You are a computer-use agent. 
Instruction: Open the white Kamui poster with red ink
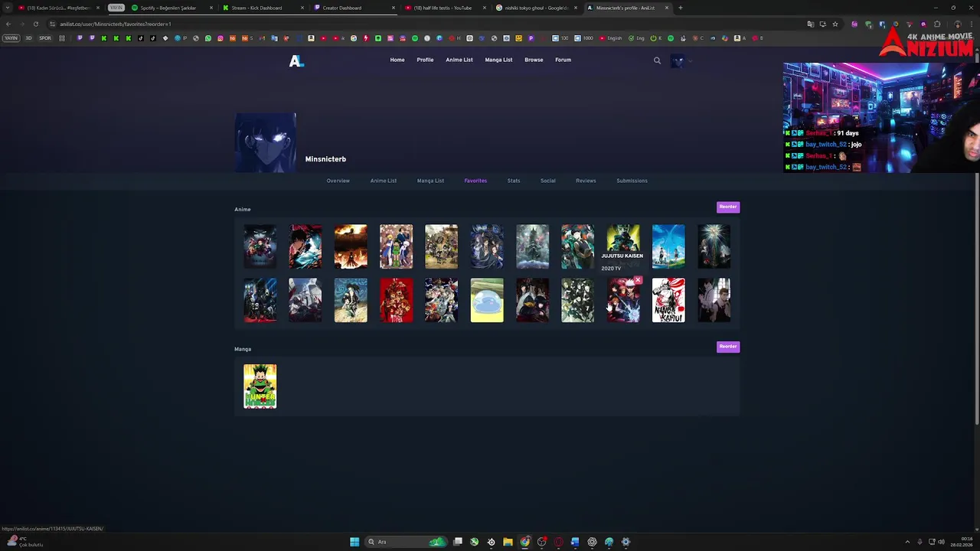668,300
